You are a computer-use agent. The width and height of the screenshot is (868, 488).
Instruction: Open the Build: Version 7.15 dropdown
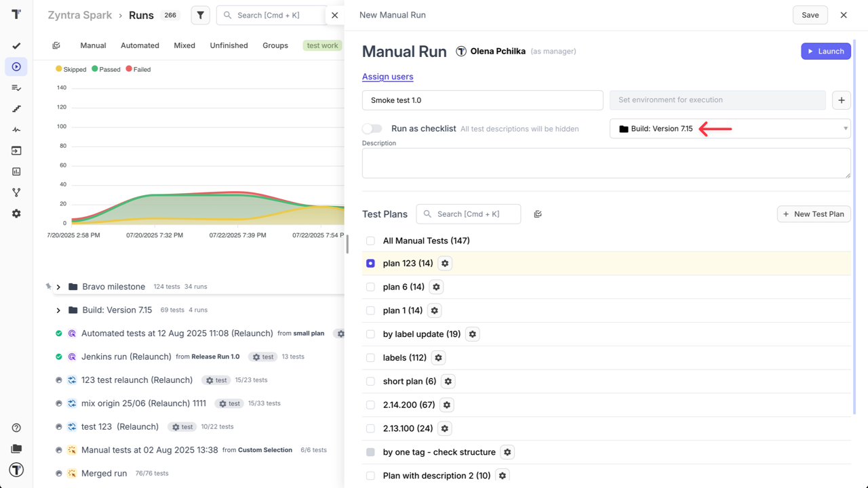pyautogui.click(x=729, y=128)
